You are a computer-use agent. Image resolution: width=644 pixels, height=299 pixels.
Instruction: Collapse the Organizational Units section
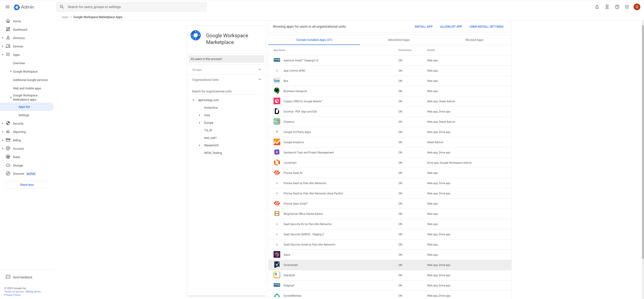click(x=259, y=79)
